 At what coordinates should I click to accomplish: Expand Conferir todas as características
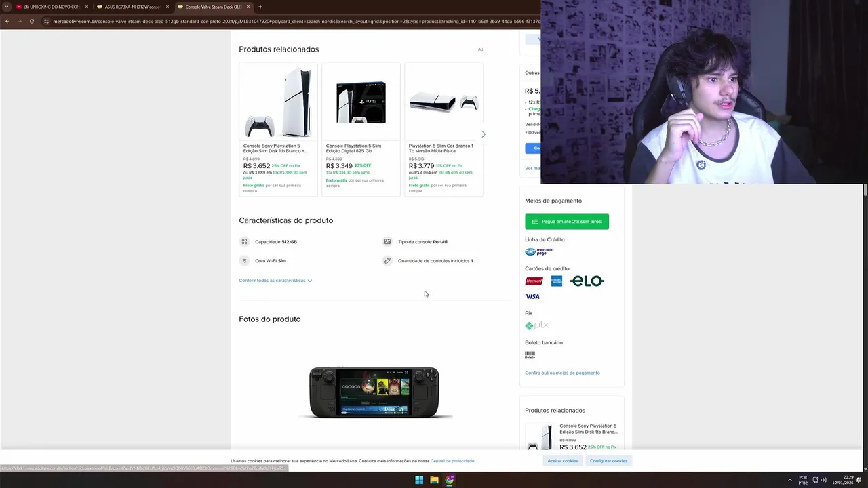(275, 281)
